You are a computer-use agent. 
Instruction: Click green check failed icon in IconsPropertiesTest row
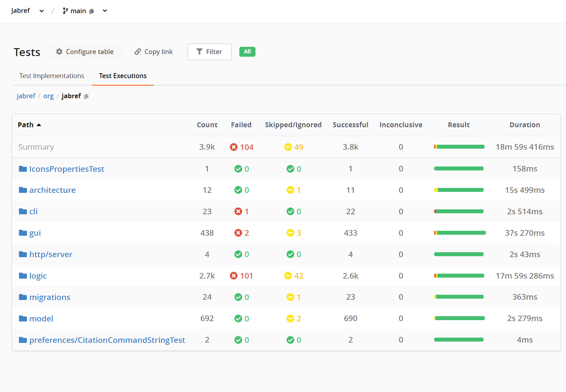(x=238, y=169)
